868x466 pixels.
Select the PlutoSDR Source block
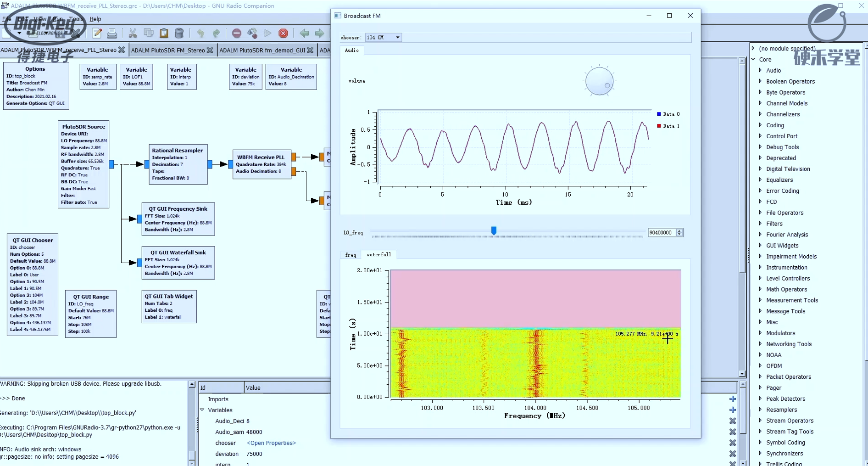[83, 164]
